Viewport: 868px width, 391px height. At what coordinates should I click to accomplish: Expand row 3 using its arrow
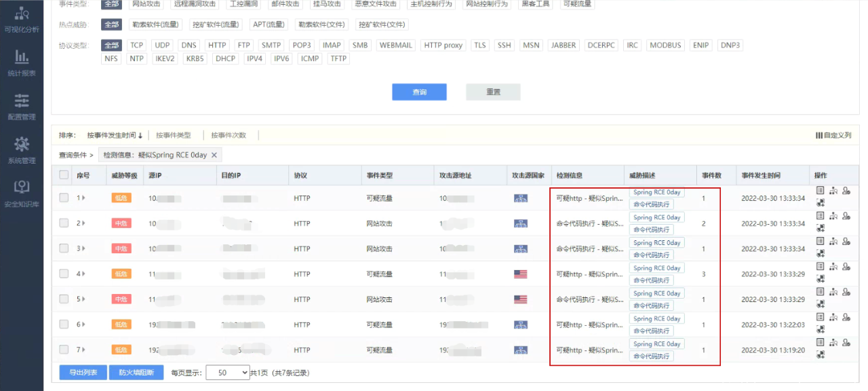click(83, 249)
